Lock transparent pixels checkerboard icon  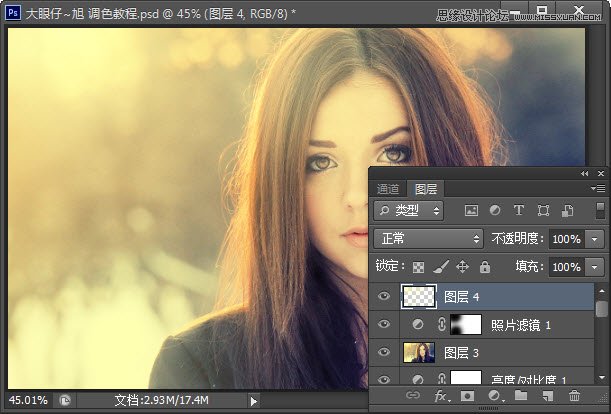point(419,267)
